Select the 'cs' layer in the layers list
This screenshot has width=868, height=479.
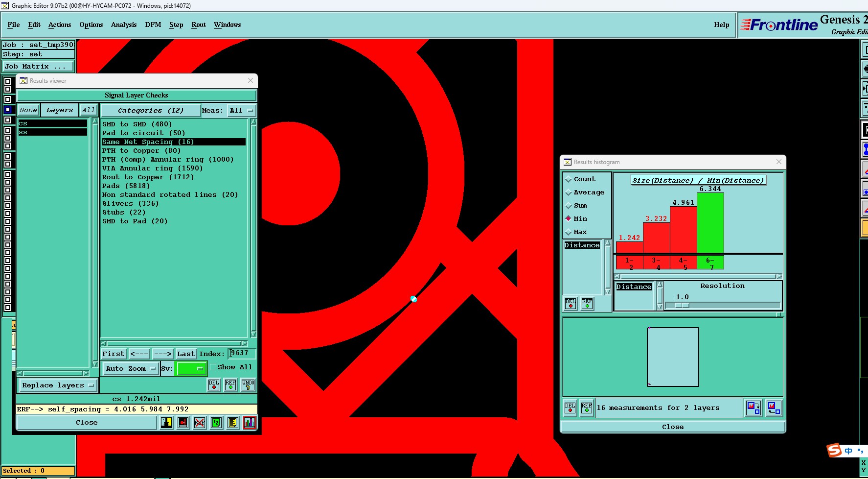[x=52, y=123]
